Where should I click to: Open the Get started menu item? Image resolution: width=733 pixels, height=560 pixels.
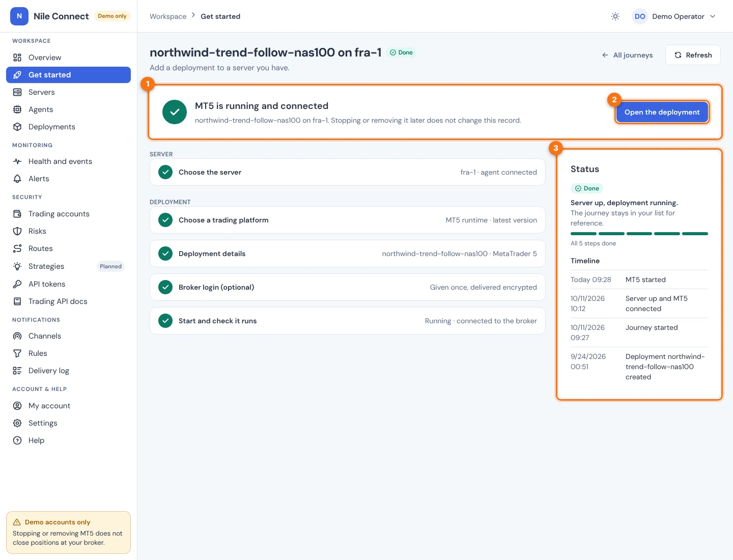coord(68,75)
